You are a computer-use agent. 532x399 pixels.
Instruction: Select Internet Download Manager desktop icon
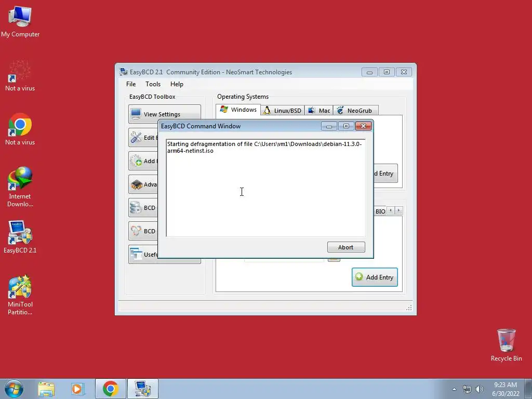[20, 187]
